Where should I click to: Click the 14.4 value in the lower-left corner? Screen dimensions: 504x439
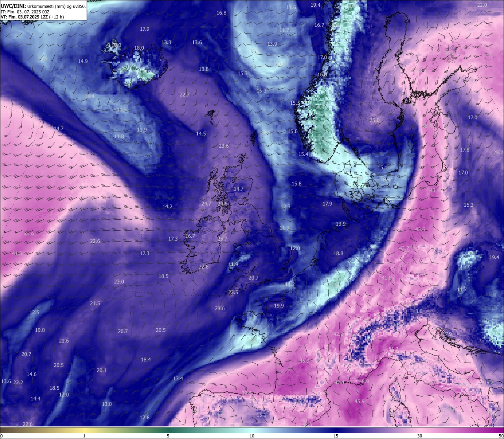35,398
